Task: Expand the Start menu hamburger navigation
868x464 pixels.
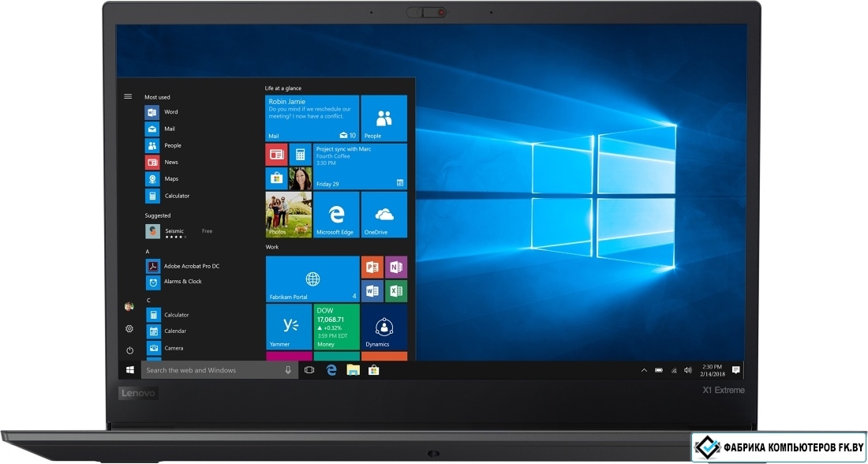Action: click(128, 96)
